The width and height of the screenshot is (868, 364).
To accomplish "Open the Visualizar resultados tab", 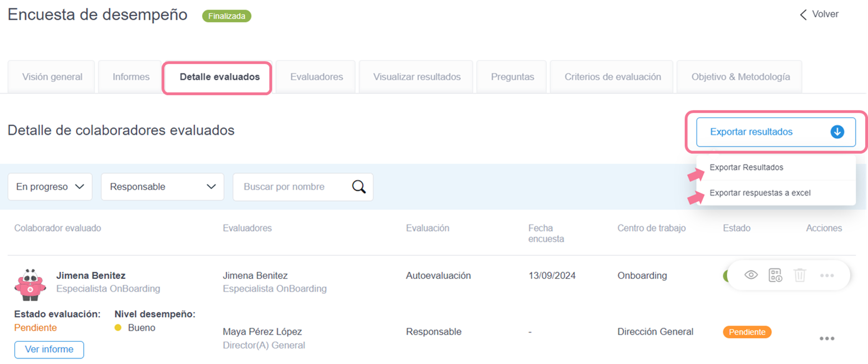I will pos(417,77).
